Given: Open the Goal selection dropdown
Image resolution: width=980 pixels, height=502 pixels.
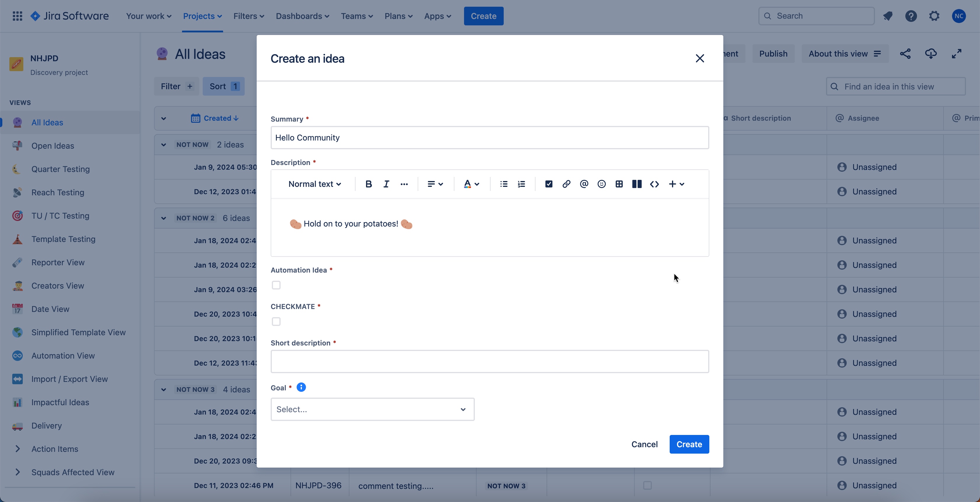Looking at the screenshot, I should click(372, 409).
